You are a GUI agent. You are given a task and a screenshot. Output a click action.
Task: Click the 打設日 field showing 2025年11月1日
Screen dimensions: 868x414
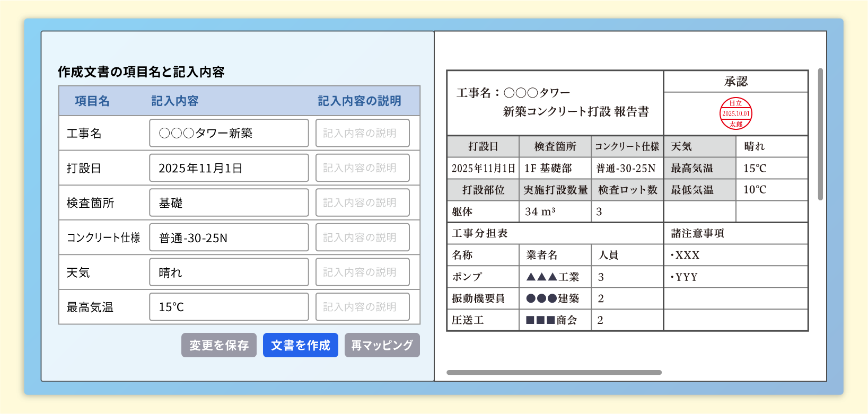click(x=229, y=168)
